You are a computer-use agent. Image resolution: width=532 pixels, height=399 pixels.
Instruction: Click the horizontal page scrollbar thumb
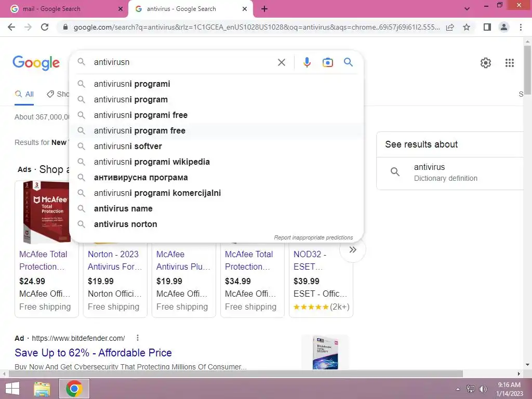236,374
